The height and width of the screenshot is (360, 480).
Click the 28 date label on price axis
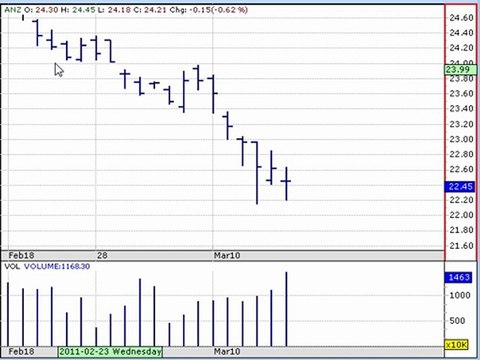tap(102, 256)
